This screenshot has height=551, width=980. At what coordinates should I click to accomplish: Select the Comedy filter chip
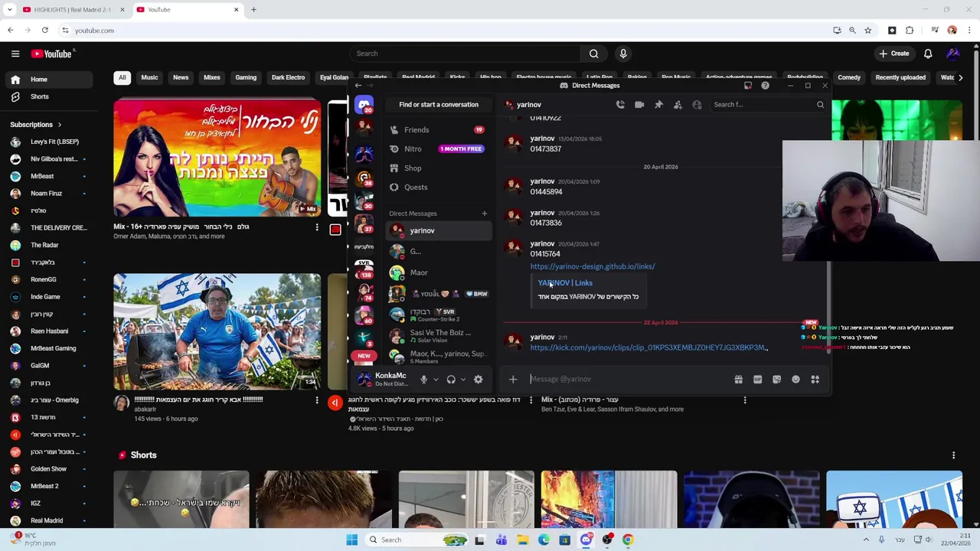coord(849,77)
